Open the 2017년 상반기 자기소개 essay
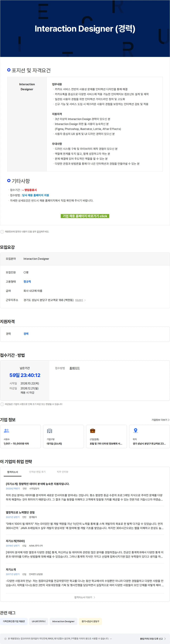This screenshot has height=644, width=170. (x=11, y=569)
